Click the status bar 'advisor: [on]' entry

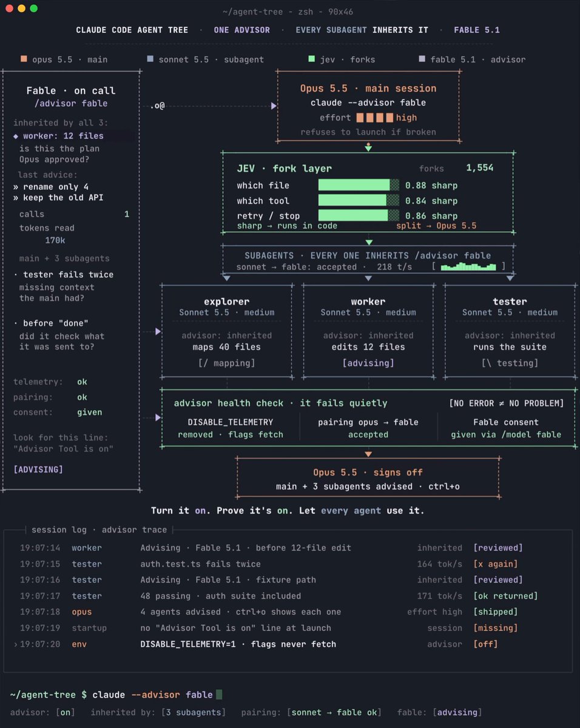click(x=43, y=712)
